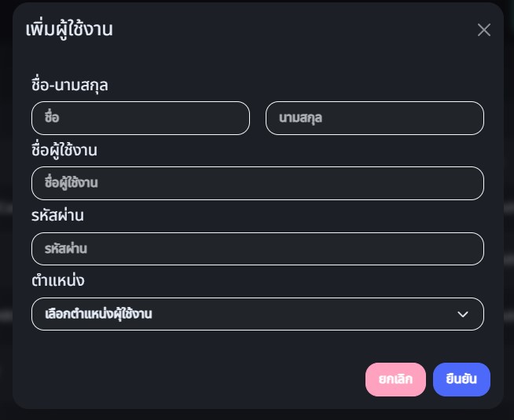Click the ชื่อผู้ใช้งาน username input box
The height and width of the screenshot is (420, 514).
tap(258, 183)
